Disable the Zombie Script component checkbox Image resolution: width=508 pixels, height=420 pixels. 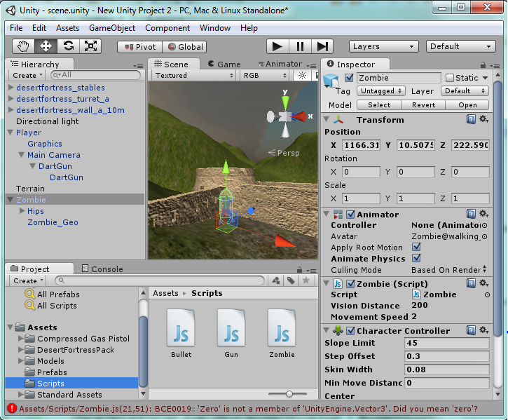coord(350,284)
